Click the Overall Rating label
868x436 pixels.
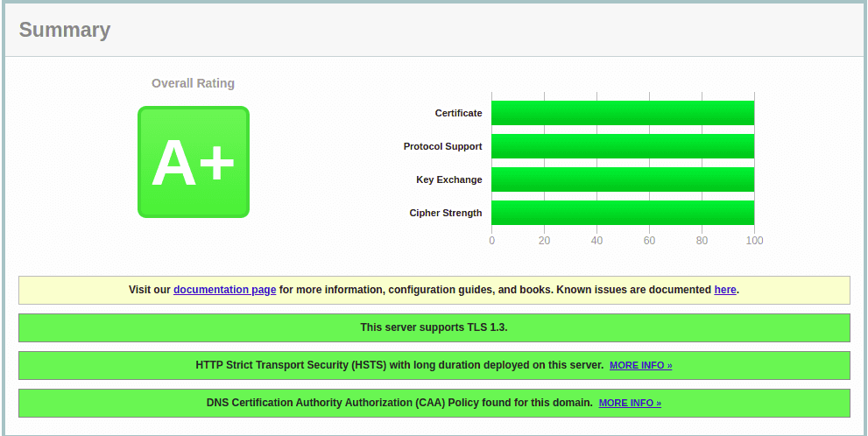pos(193,83)
